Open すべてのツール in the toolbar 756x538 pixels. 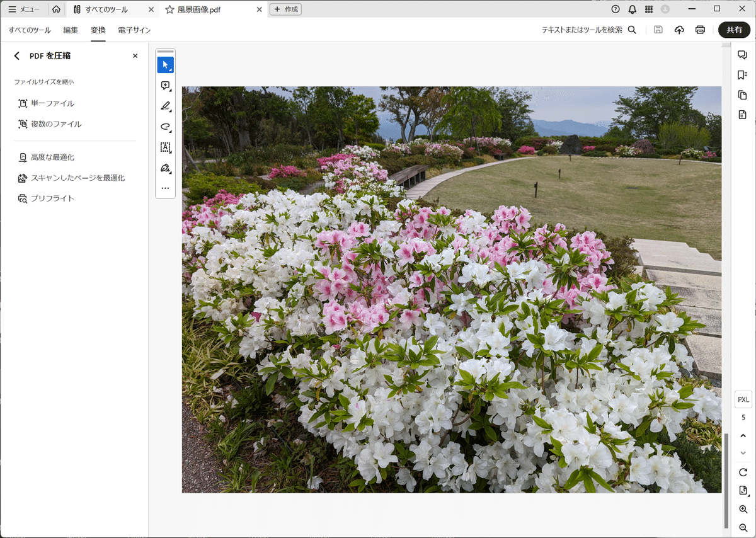pyautogui.click(x=30, y=30)
